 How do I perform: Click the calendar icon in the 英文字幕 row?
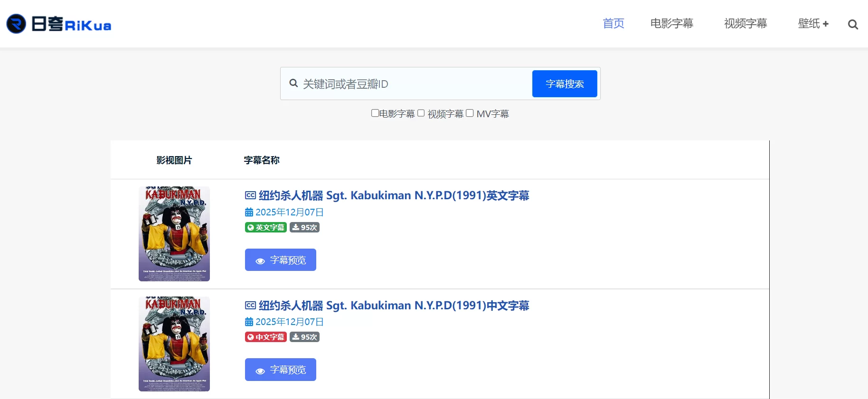click(249, 212)
